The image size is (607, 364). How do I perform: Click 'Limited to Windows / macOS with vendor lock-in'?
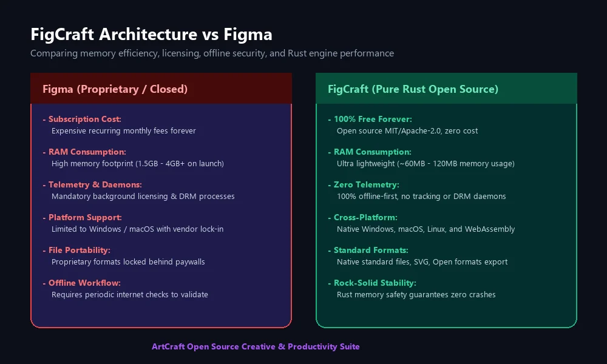coord(137,229)
